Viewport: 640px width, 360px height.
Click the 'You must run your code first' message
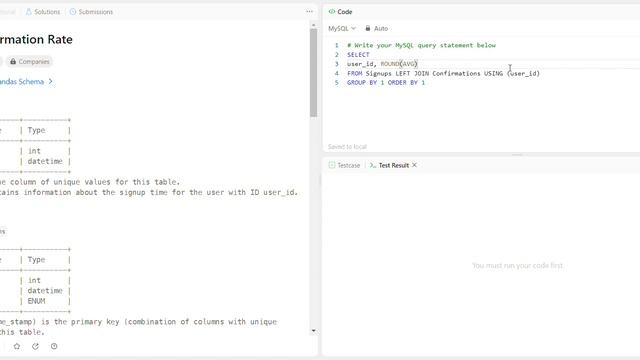517,266
